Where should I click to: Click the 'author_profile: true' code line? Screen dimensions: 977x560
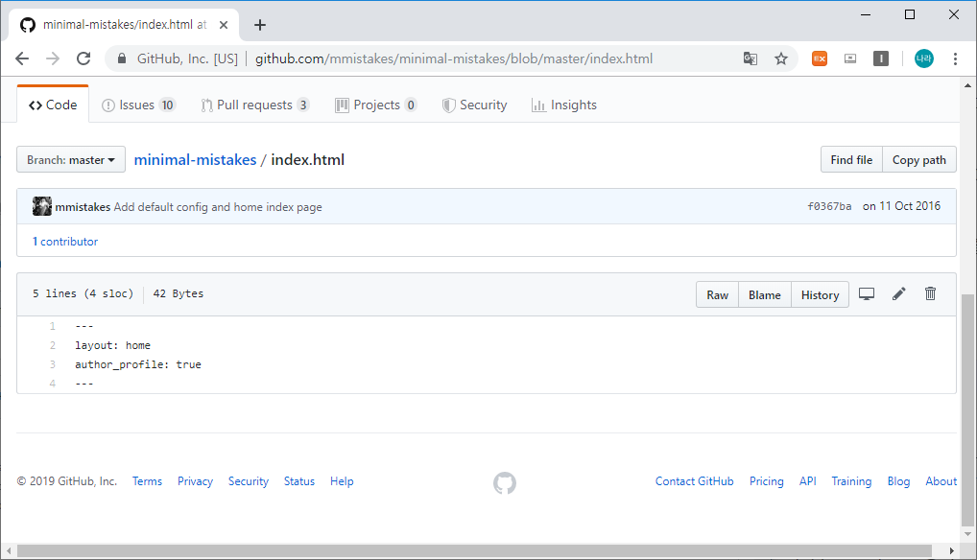(x=138, y=364)
